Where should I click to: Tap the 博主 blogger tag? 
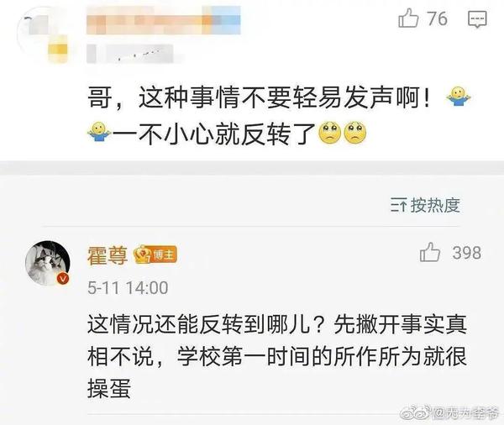coord(164,255)
